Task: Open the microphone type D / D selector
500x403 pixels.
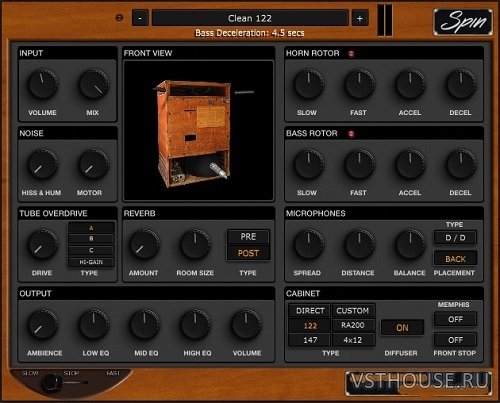Action: (x=455, y=238)
